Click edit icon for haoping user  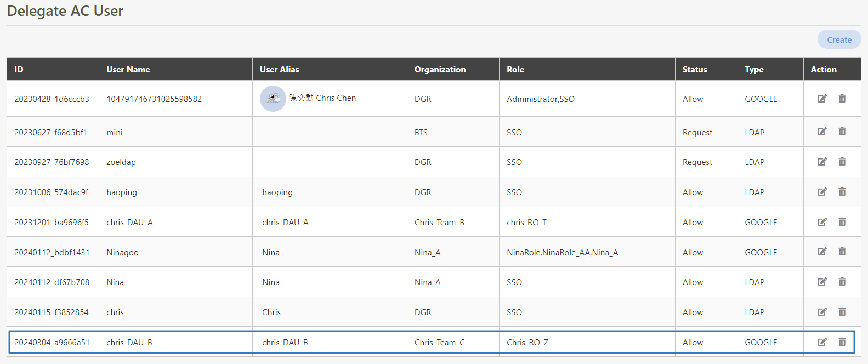click(x=822, y=192)
